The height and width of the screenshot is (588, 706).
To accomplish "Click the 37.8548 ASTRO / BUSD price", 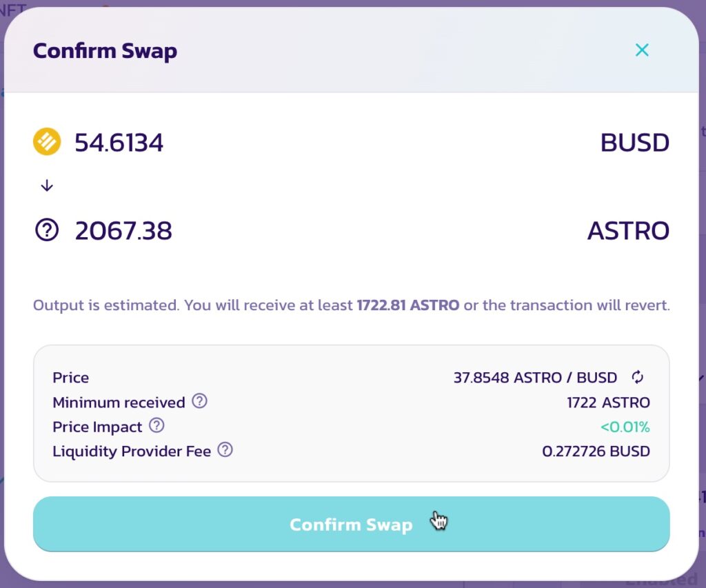I will [535, 377].
